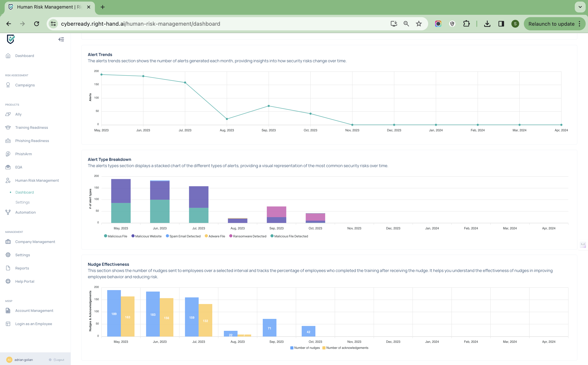Expand the Human Risk Management menu
Image resolution: width=588 pixels, height=365 pixels.
pos(37,180)
